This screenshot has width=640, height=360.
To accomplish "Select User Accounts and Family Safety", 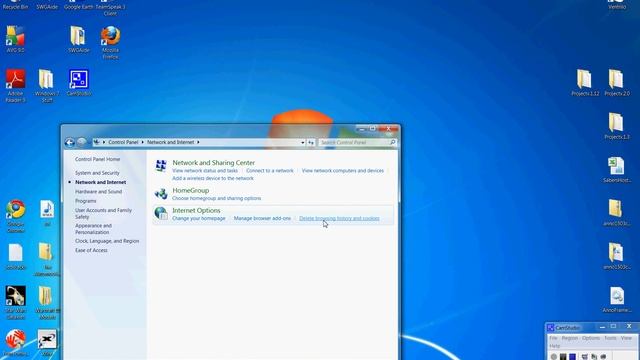I will [x=103, y=213].
